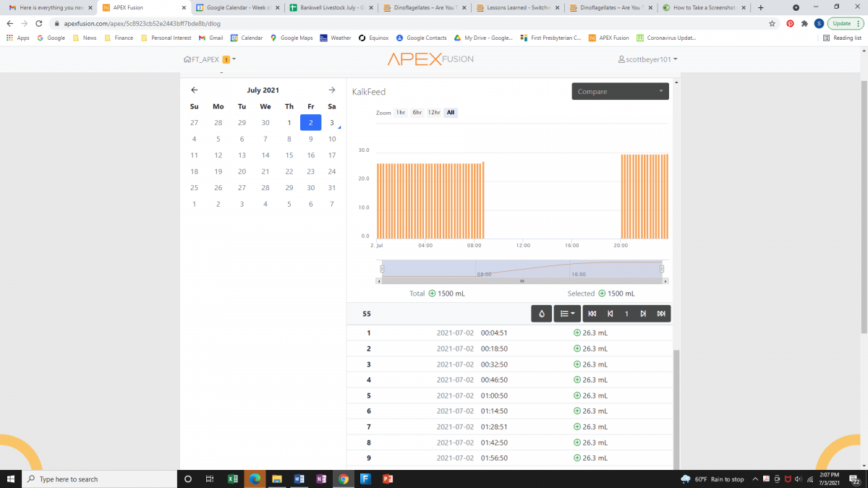Image resolution: width=868 pixels, height=488 pixels.
Task: Jump to first page of log entries
Action: (592, 314)
